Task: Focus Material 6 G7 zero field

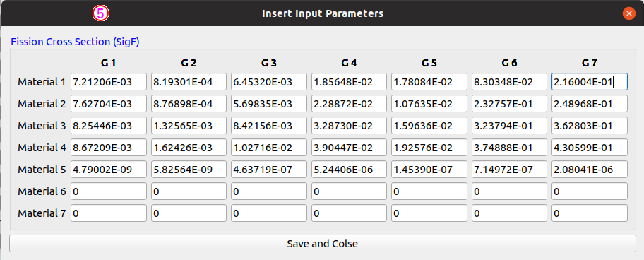Action: pyautogui.click(x=590, y=191)
